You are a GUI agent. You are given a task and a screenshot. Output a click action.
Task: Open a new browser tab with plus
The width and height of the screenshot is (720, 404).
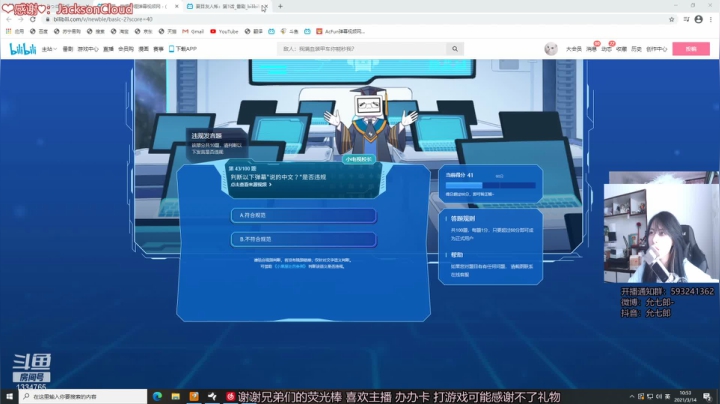point(280,6)
